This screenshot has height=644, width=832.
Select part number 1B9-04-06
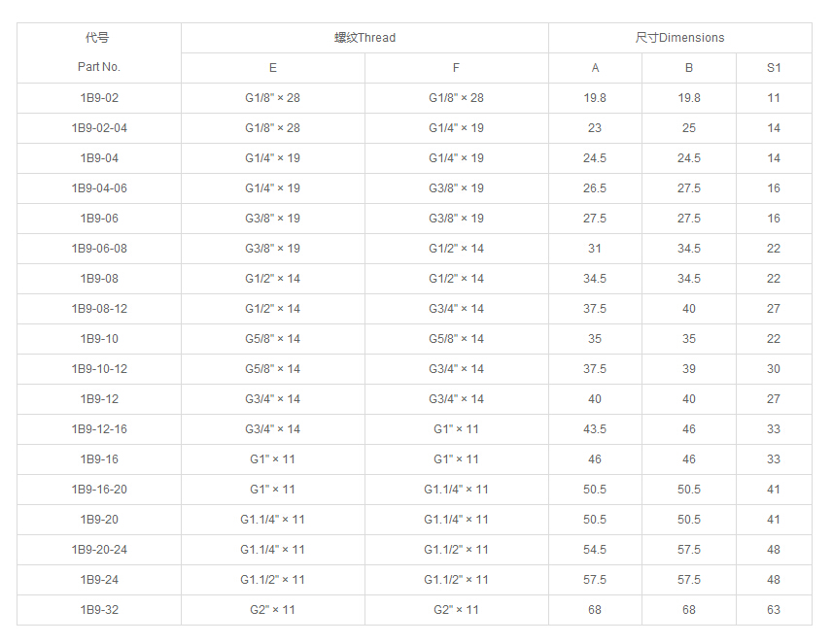click(x=99, y=188)
